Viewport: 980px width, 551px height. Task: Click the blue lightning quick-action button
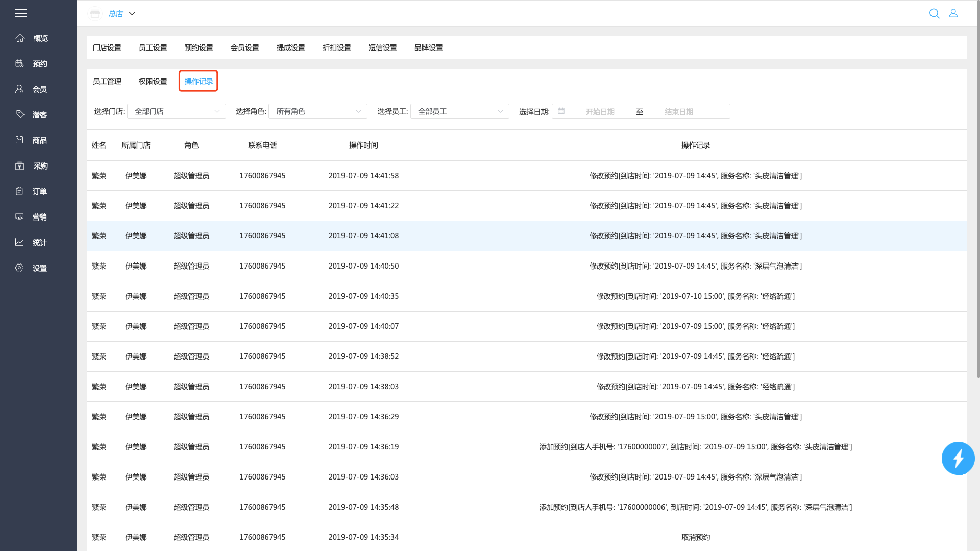(958, 458)
